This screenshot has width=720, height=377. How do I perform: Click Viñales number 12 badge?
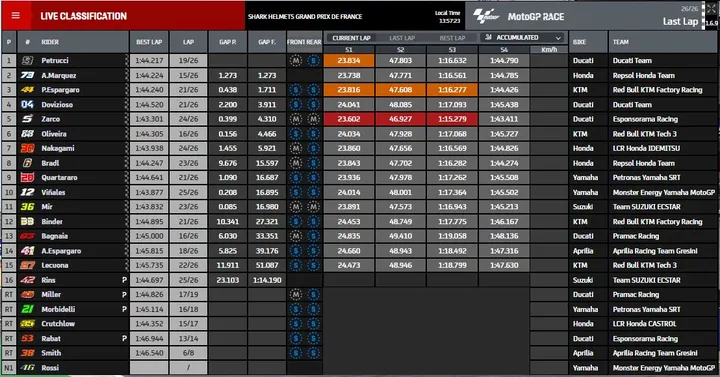(28, 192)
